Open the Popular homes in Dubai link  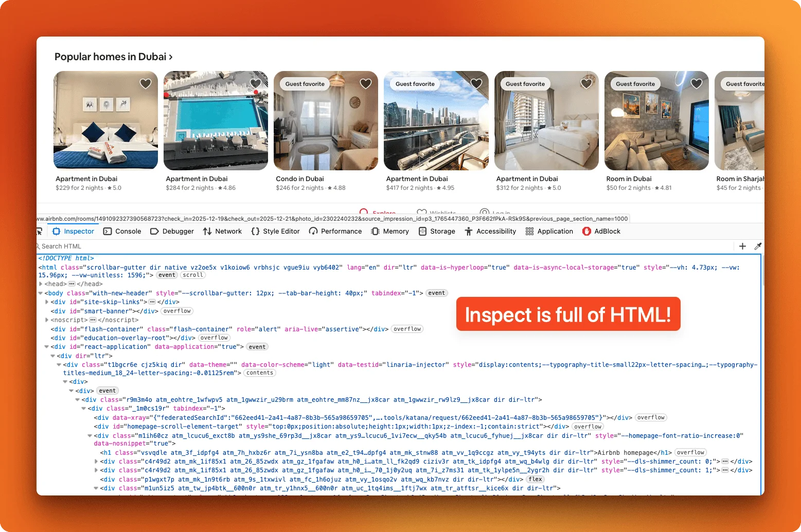coord(112,57)
